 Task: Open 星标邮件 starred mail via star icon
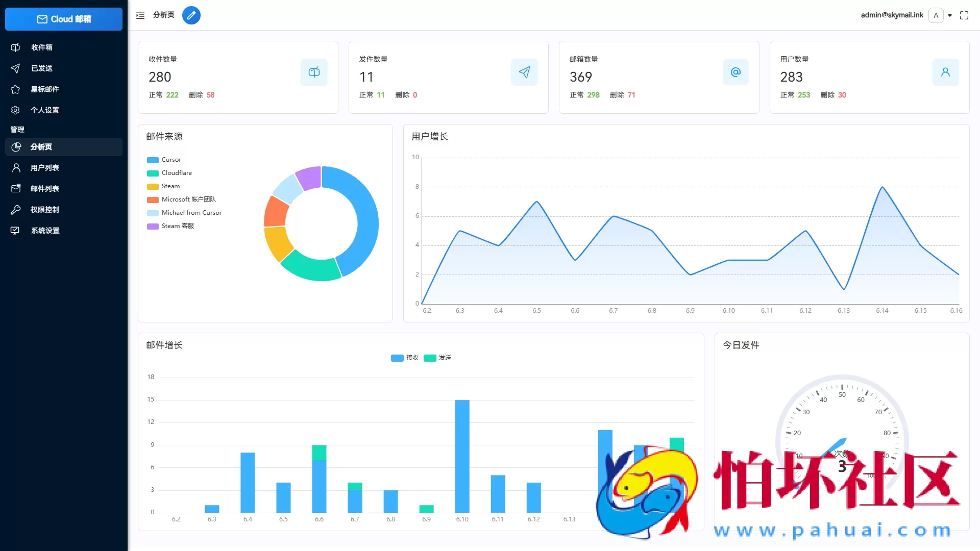tap(15, 89)
